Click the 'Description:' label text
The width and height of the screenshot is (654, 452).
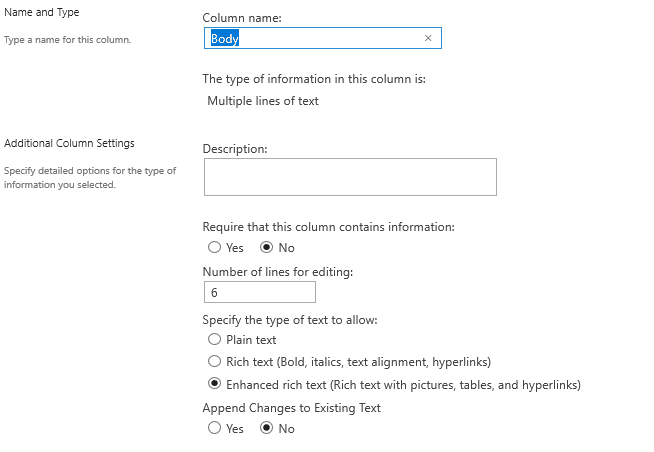pos(235,149)
